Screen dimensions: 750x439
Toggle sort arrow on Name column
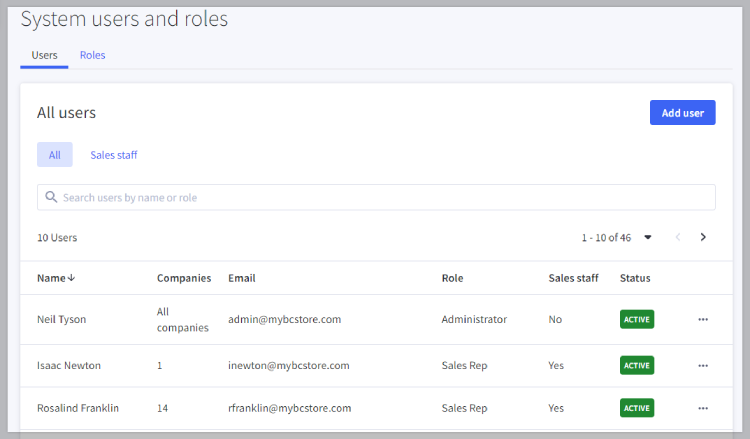(x=71, y=278)
